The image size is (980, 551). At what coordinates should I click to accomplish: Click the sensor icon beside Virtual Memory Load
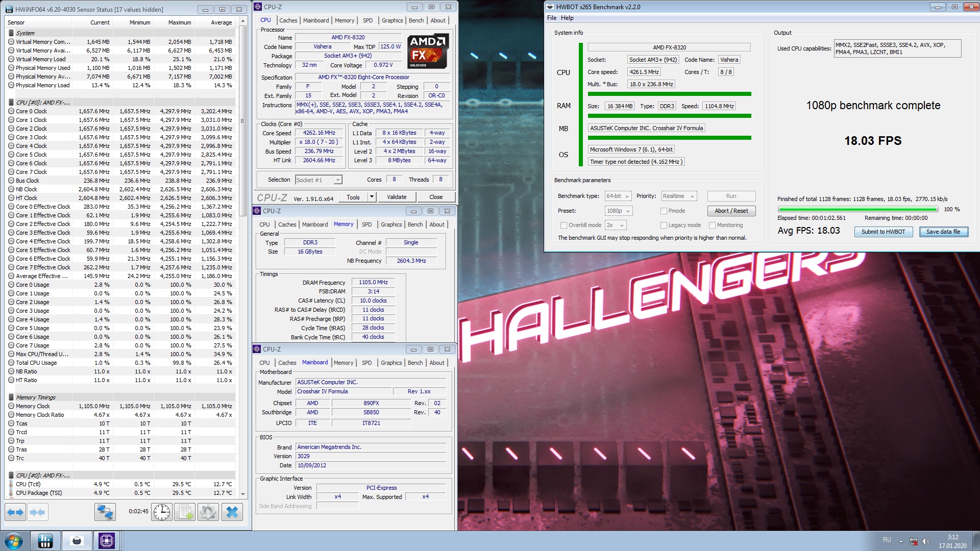[11, 59]
